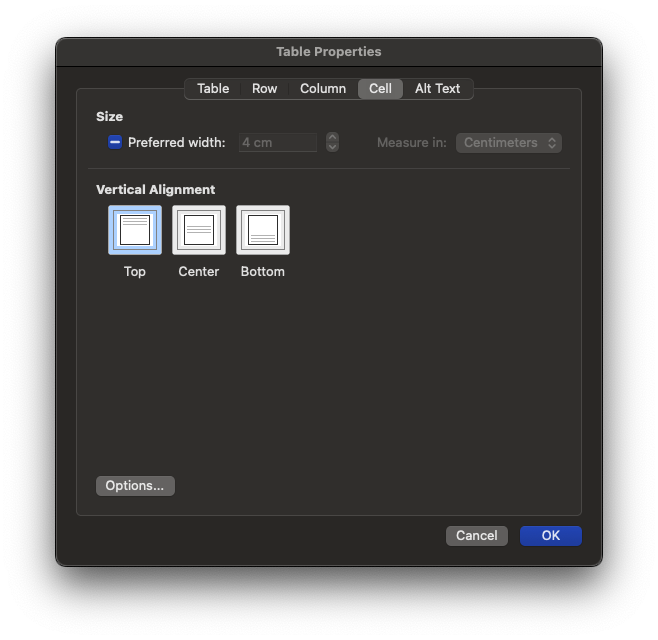Go to the Alt Text tab
The image size is (658, 640).
(437, 89)
